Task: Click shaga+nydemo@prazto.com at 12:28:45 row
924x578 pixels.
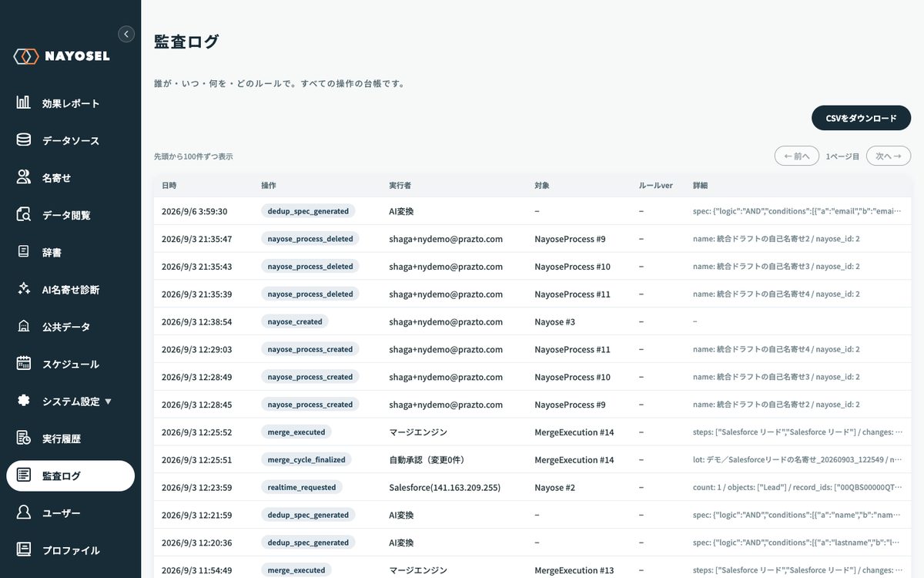Action: click(x=446, y=405)
